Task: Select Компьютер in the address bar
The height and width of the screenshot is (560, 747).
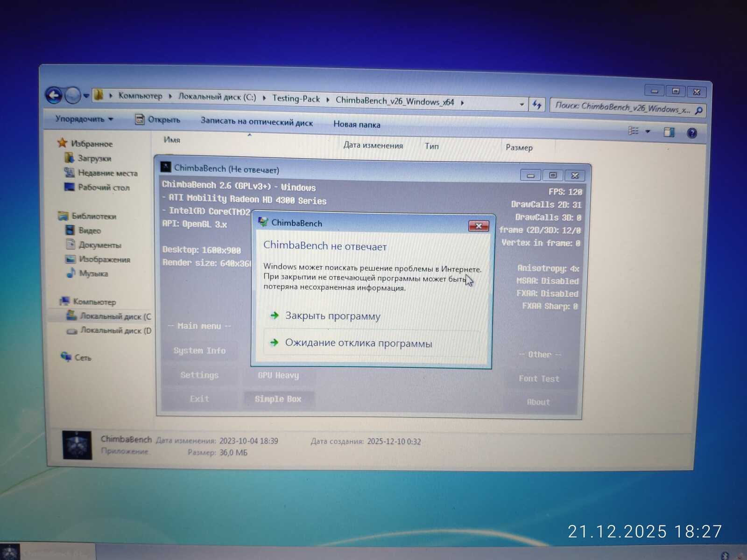Action: [140, 96]
